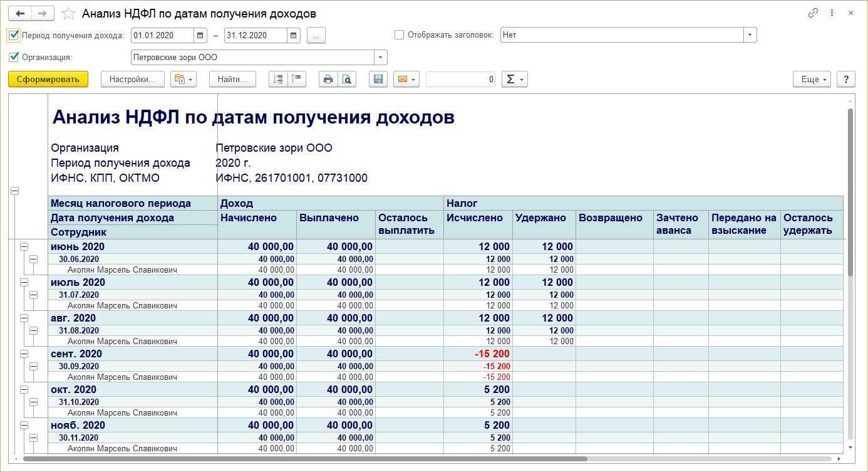Image resolution: width=868 pixels, height=472 pixels.
Task: Click the print icon
Action: pos(328,79)
